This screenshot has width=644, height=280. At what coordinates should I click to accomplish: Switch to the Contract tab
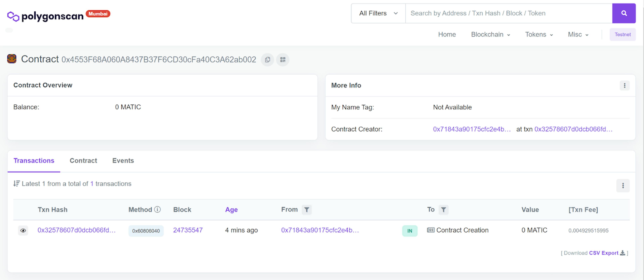point(83,161)
